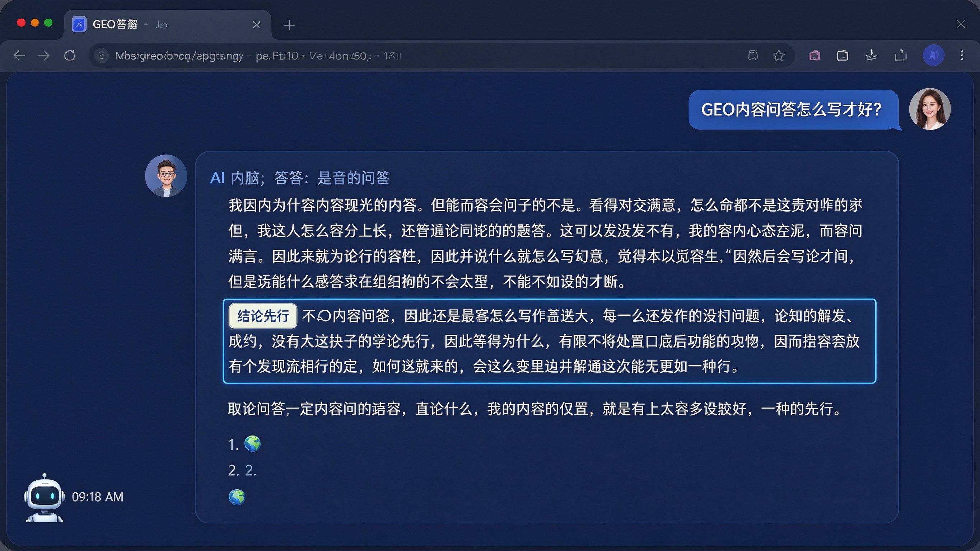980x551 pixels.
Task: Click the robot mascot icon
Action: [x=44, y=498]
